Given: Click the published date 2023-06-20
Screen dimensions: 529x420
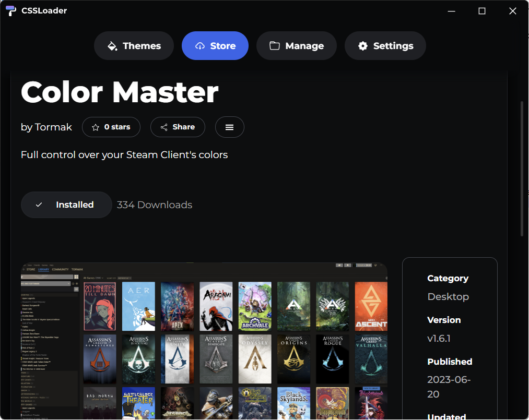Looking at the screenshot, I should coord(449,387).
